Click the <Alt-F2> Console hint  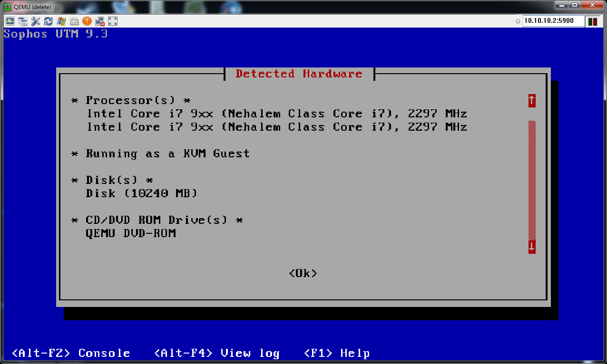click(71, 353)
